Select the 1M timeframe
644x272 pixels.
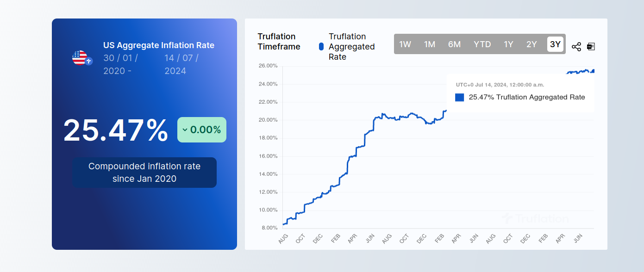coord(430,44)
